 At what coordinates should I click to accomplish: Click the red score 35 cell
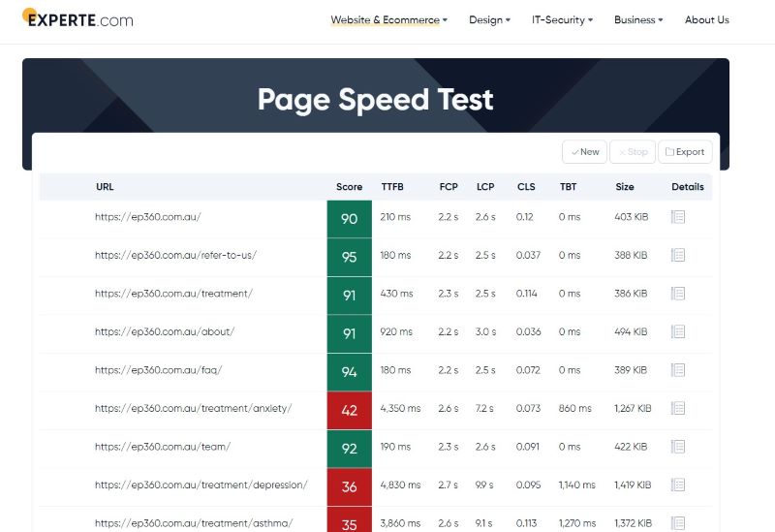click(x=349, y=520)
